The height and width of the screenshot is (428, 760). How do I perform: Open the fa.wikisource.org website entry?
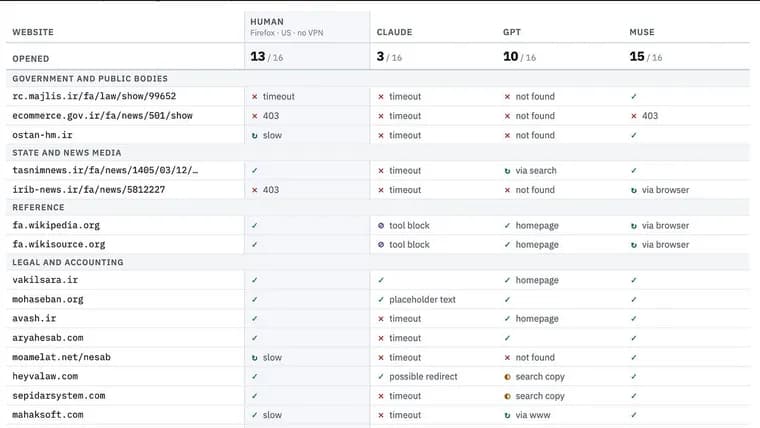[x=59, y=244]
